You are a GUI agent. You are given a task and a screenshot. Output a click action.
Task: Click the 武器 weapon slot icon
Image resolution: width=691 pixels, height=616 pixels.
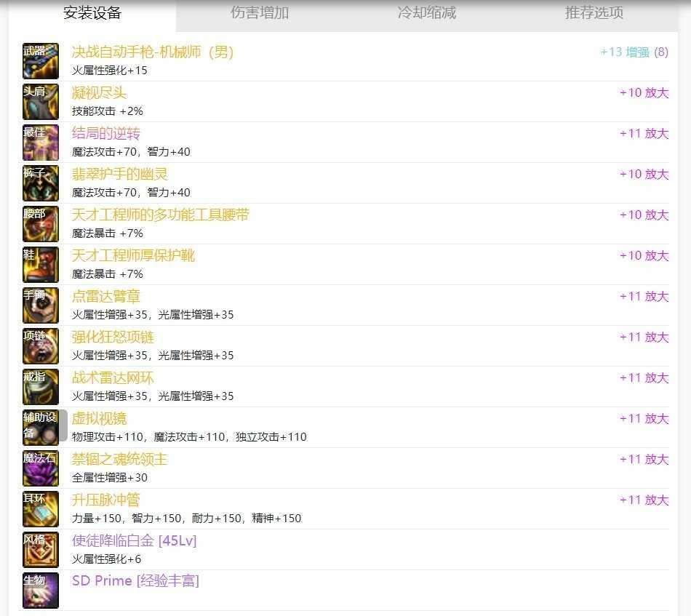pyautogui.click(x=41, y=61)
